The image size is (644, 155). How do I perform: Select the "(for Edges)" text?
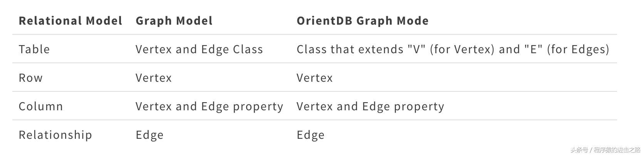578,49
